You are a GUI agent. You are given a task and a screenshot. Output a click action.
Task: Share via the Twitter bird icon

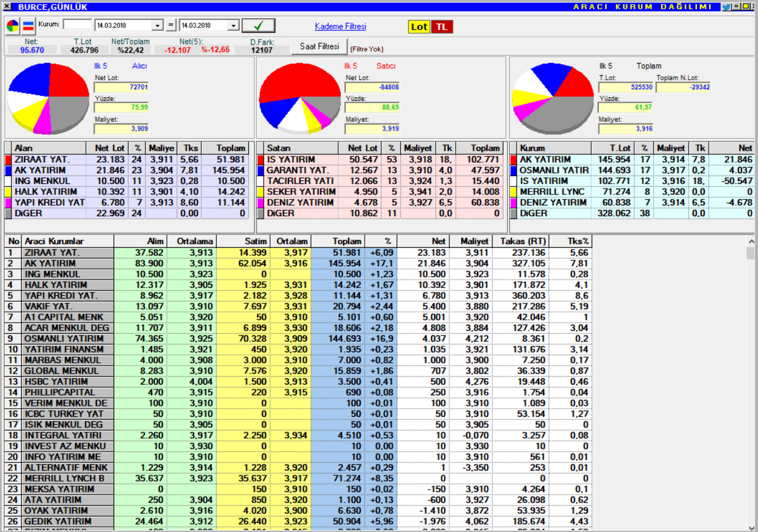tap(726, 7)
